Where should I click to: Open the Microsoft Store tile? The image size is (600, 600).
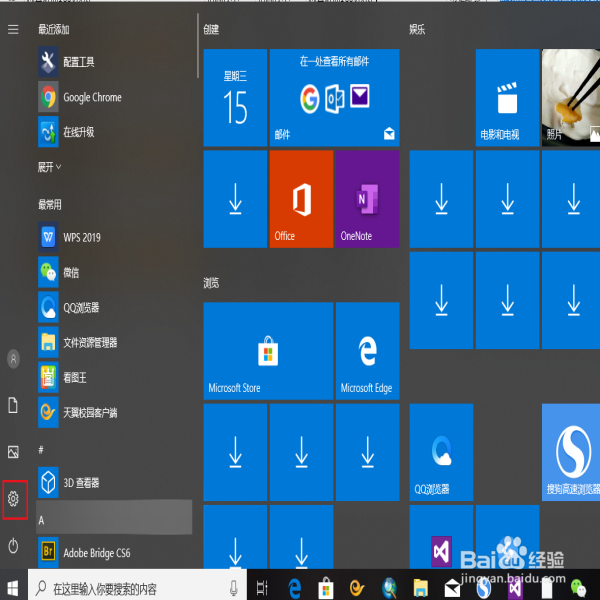(x=268, y=351)
